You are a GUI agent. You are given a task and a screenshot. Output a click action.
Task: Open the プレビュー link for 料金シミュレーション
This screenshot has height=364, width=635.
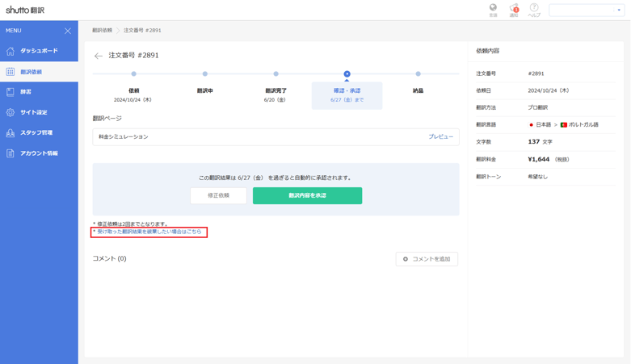coord(440,136)
